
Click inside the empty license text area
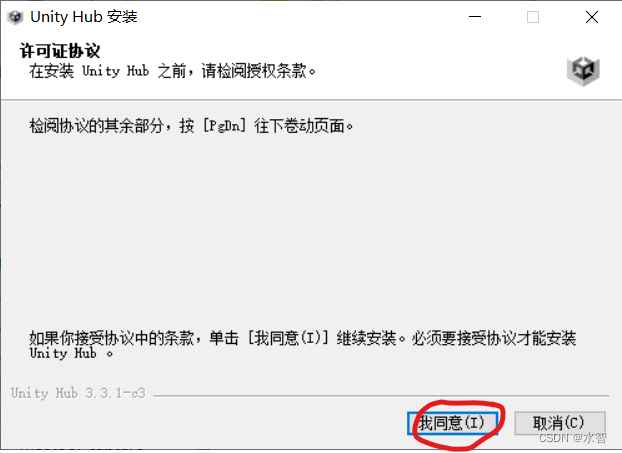[x=309, y=226]
